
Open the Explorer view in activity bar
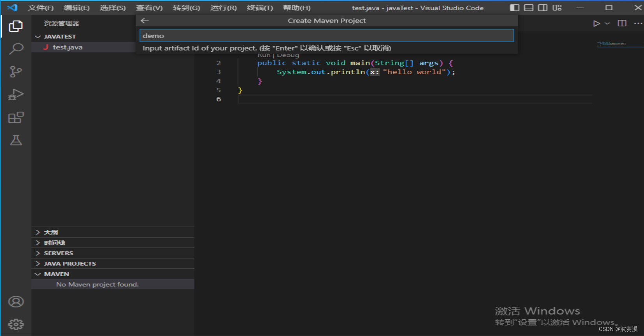click(16, 26)
